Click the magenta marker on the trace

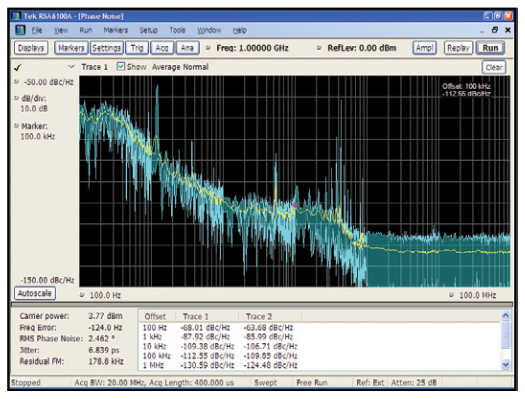tap(295, 205)
